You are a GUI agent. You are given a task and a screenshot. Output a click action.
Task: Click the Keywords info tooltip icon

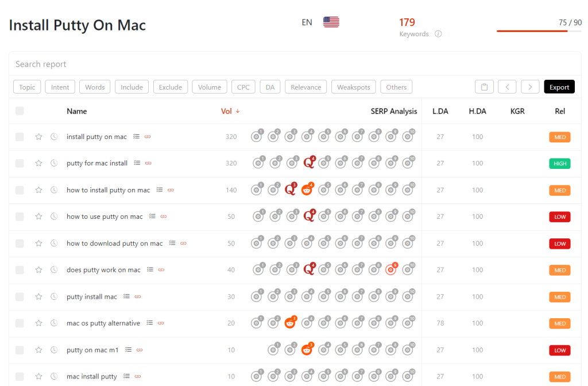pos(438,34)
